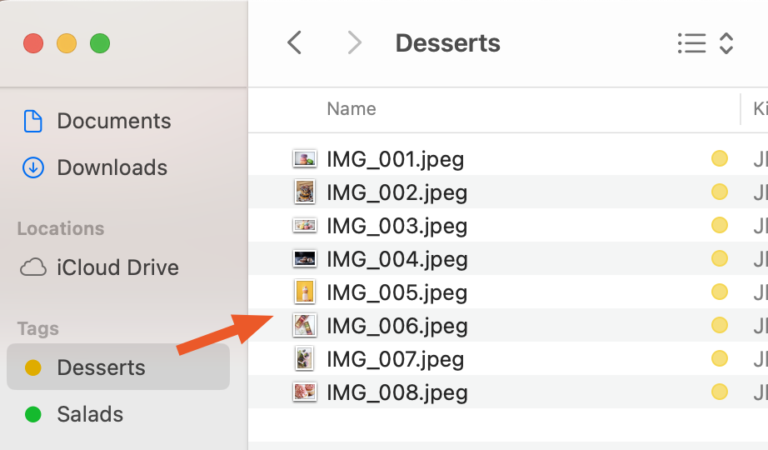Select file IMG_001.jpeg
The image size is (768, 450).
pyautogui.click(x=395, y=159)
